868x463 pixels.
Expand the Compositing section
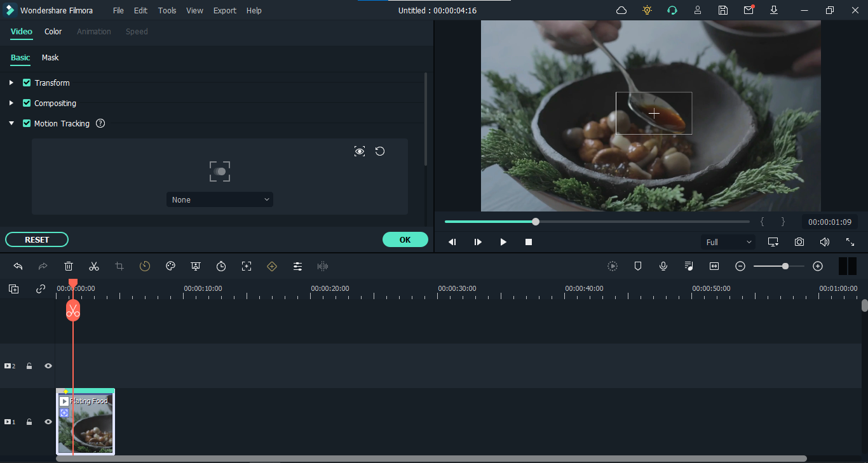pos(11,103)
